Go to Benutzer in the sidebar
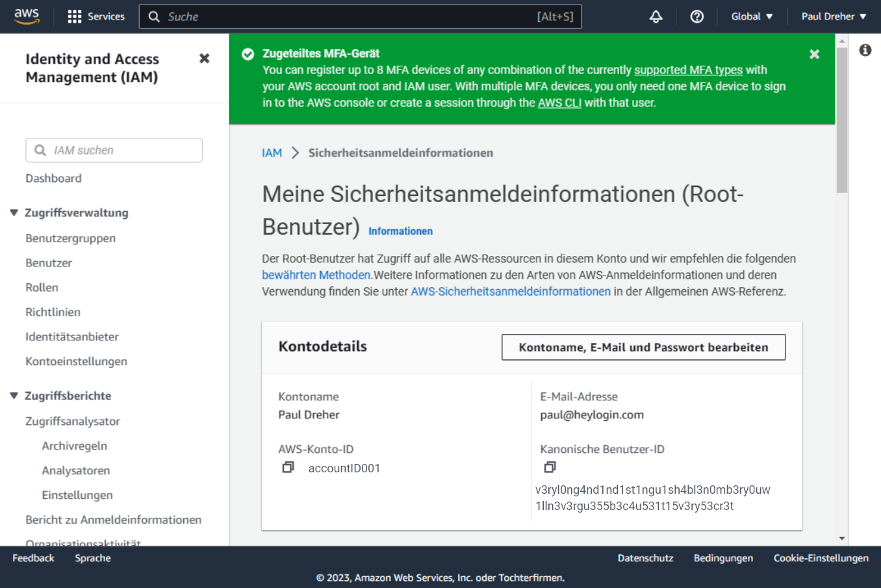This screenshot has width=881, height=588. click(x=49, y=263)
